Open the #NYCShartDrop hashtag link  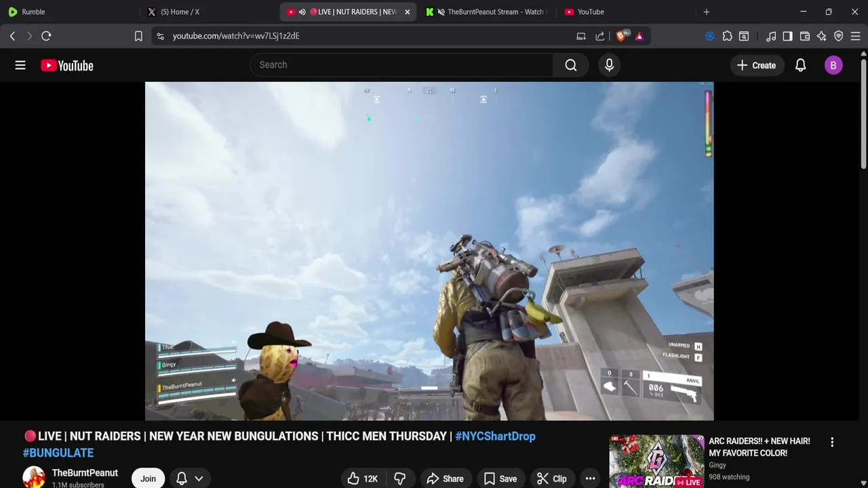tap(495, 436)
